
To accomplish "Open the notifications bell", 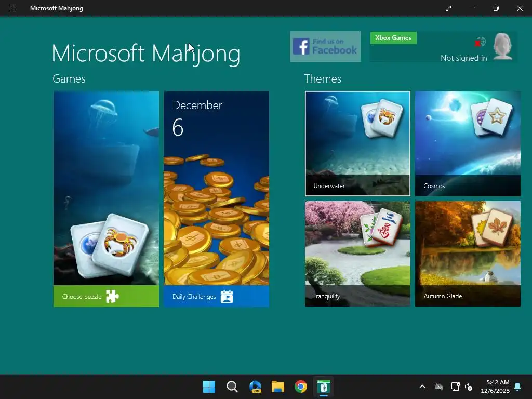I will [x=518, y=387].
